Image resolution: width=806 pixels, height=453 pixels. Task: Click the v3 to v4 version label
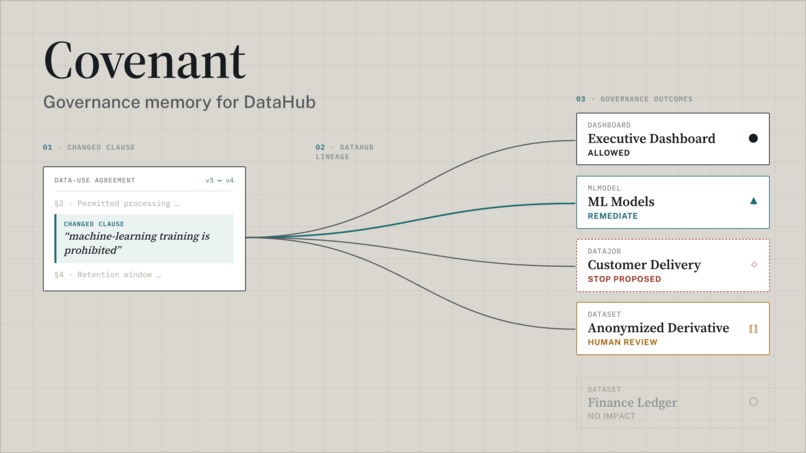point(219,180)
